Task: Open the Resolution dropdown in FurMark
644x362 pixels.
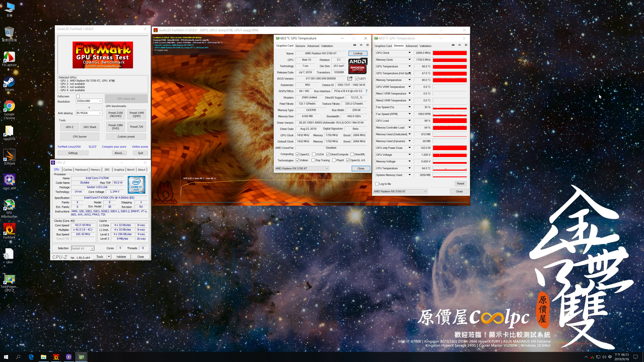Action: (x=89, y=101)
